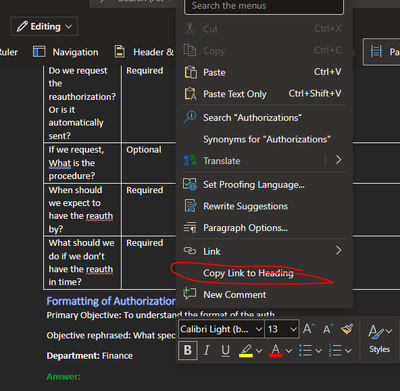The width and height of the screenshot is (400, 391).
Task: Select Copy Link to Heading
Action: pos(248,273)
